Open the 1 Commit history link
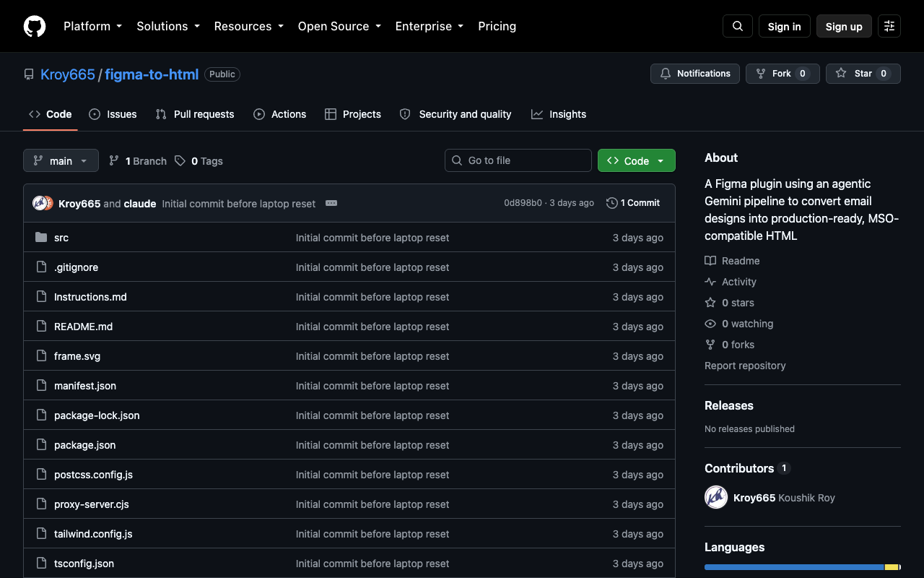Viewport: 924px width, 578px height. (633, 203)
